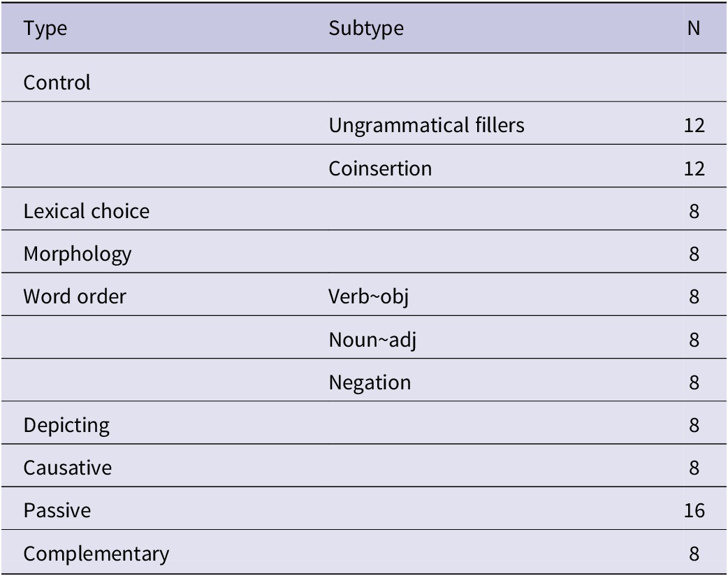Select the Ungrammatical fillers subtype cell
This screenshot has width=728, height=576.
click(426, 125)
